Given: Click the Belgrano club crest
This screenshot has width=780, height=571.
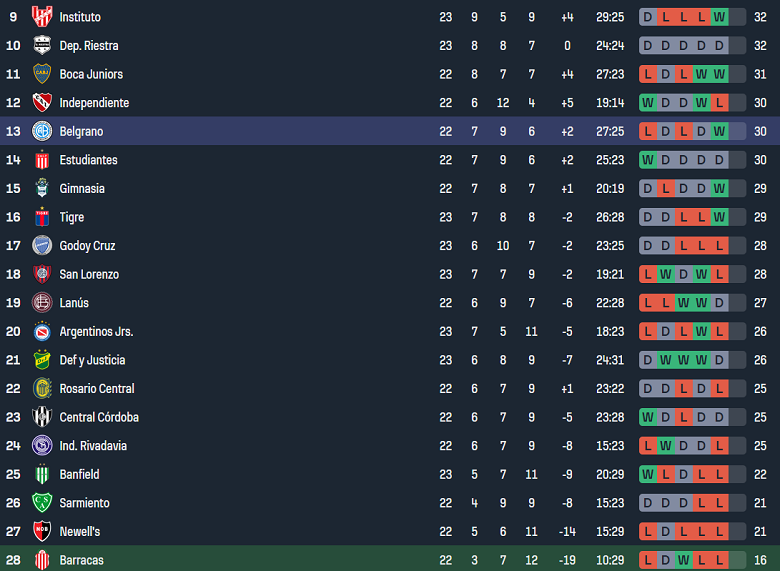Looking at the screenshot, I should [x=42, y=131].
